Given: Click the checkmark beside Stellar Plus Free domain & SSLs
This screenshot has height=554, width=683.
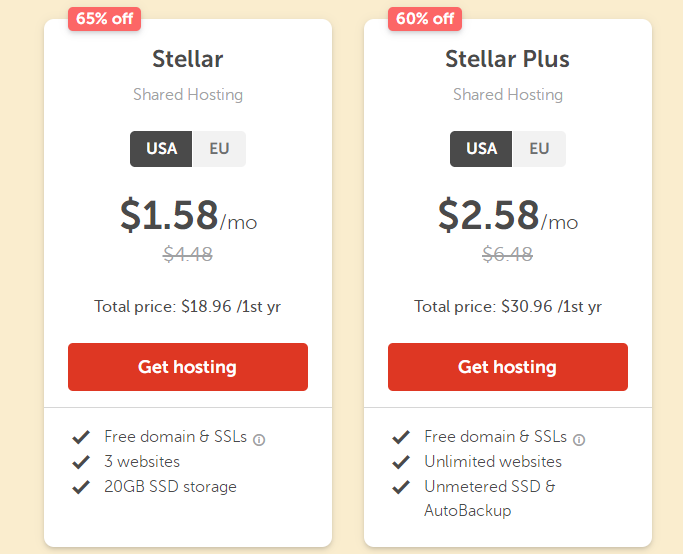Looking at the screenshot, I should point(401,437).
